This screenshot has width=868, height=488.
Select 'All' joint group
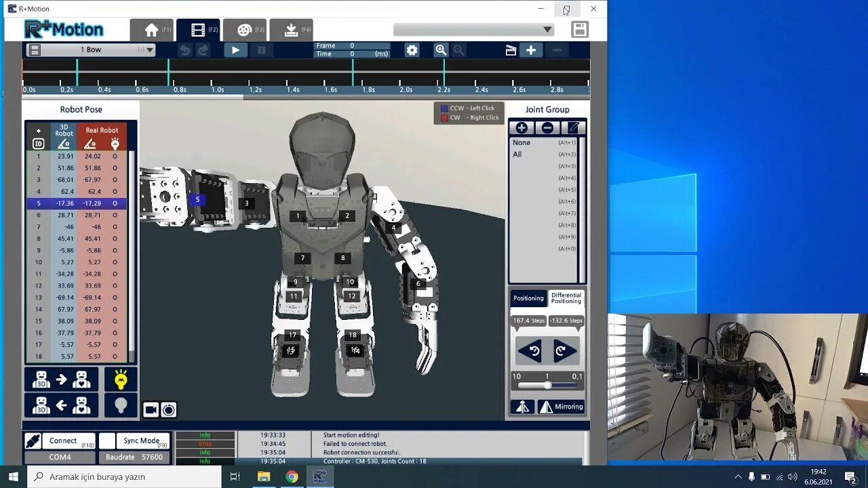[x=544, y=155]
